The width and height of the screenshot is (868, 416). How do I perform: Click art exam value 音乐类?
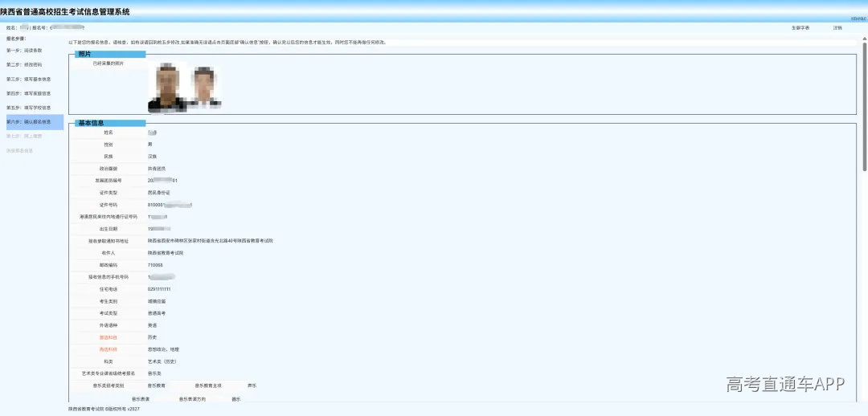coord(154,374)
